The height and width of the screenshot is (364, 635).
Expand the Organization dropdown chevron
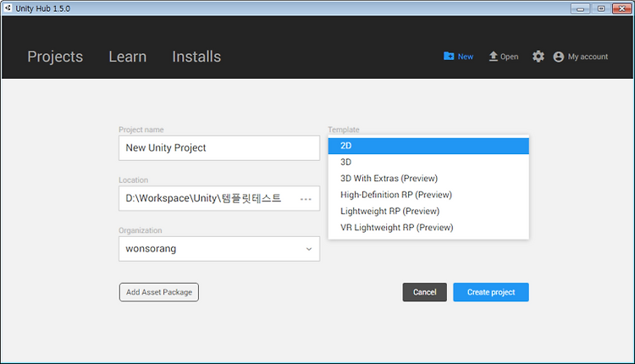pos(309,249)
